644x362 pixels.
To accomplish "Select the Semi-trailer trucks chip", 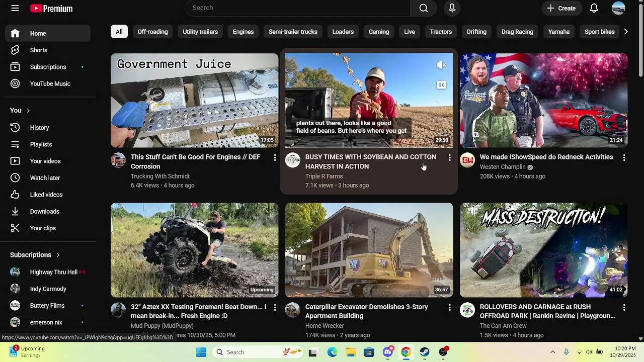I will (293, 32).
